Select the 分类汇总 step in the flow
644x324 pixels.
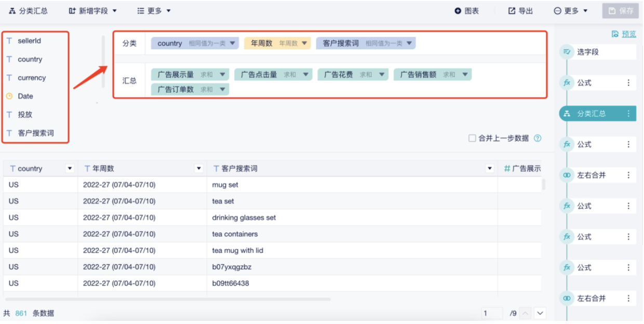pyautogui.click(x=597, y=114)
